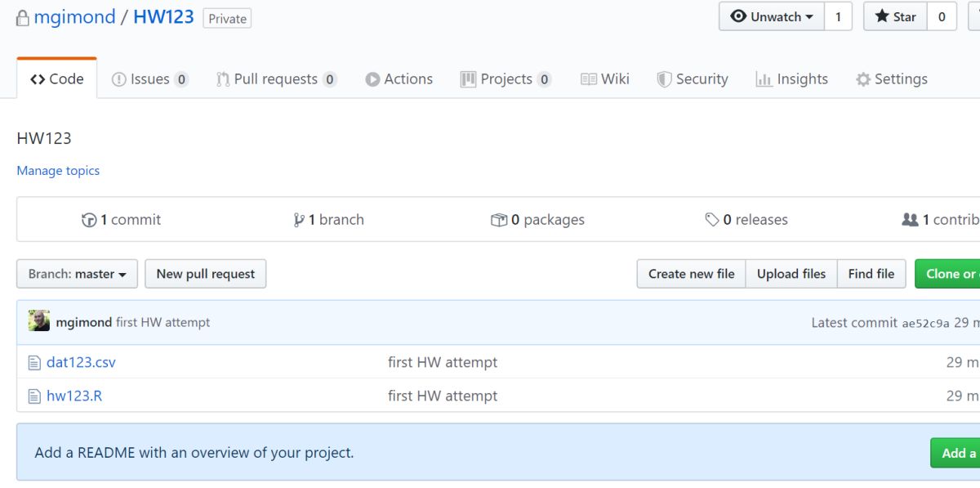The image size is (980, 488).
Task: Click the Insights bar graph icon
Action: click(764, 79)
